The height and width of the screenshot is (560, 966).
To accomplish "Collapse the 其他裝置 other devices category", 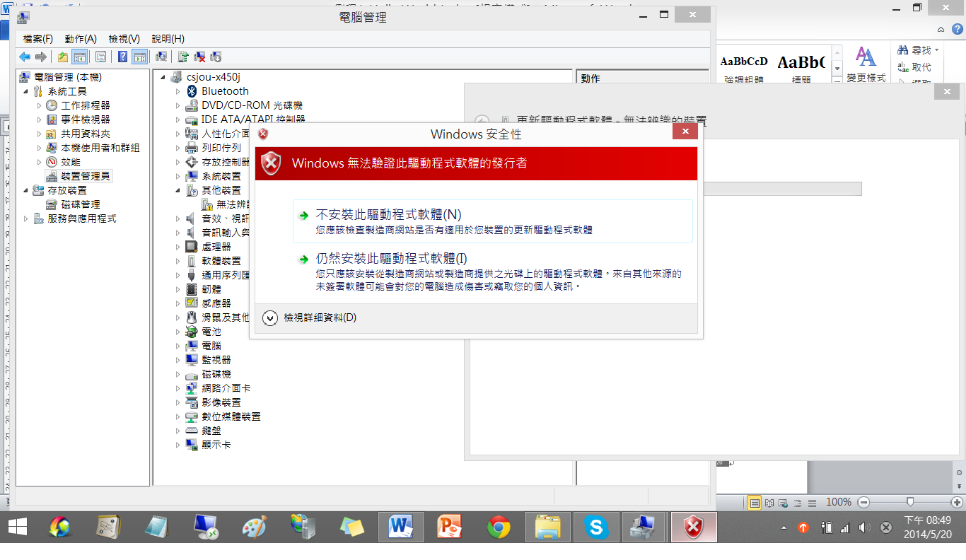I will (x=178, y=190).
